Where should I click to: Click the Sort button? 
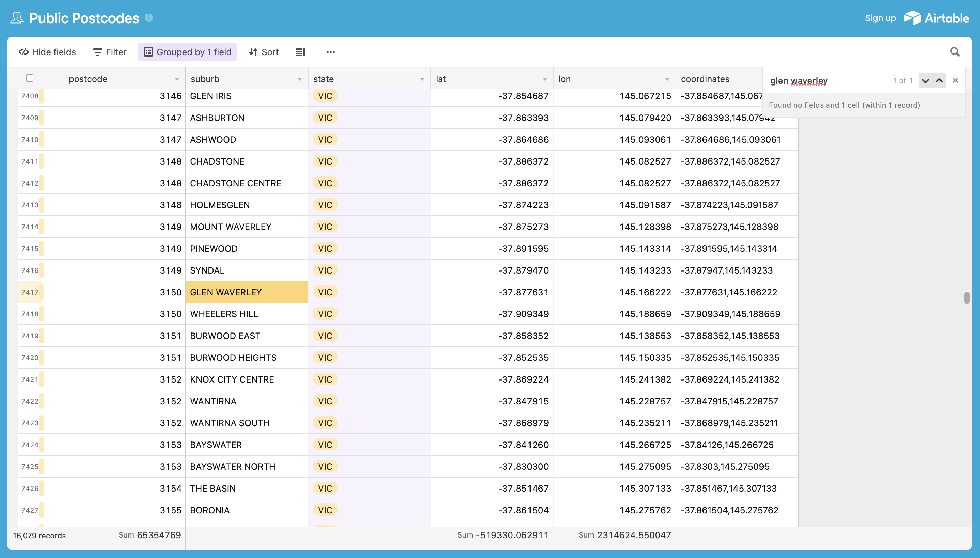[x=264, y=52]
